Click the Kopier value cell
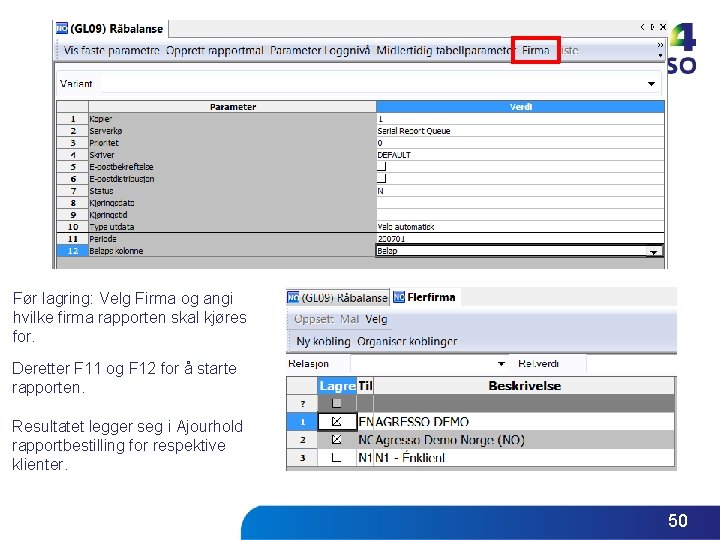Image resolution: width=720 pixels, height=540 pixels. tap(520, 119)
